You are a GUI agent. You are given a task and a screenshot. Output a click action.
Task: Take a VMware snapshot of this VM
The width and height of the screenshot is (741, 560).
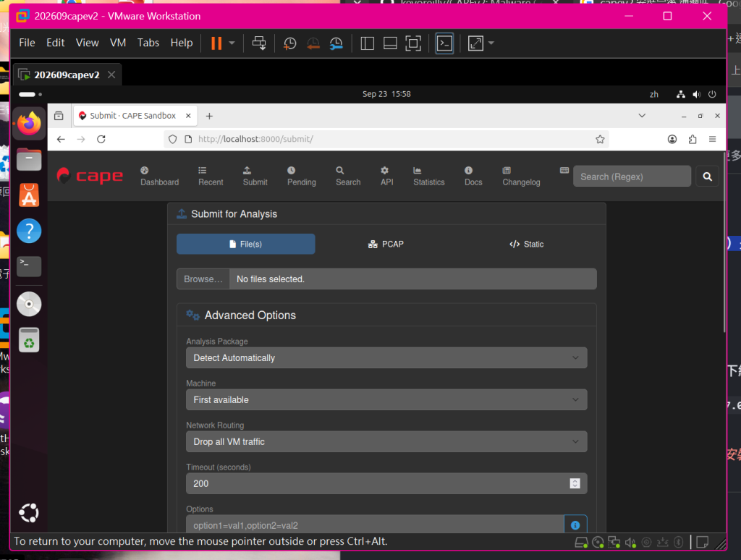289,43
